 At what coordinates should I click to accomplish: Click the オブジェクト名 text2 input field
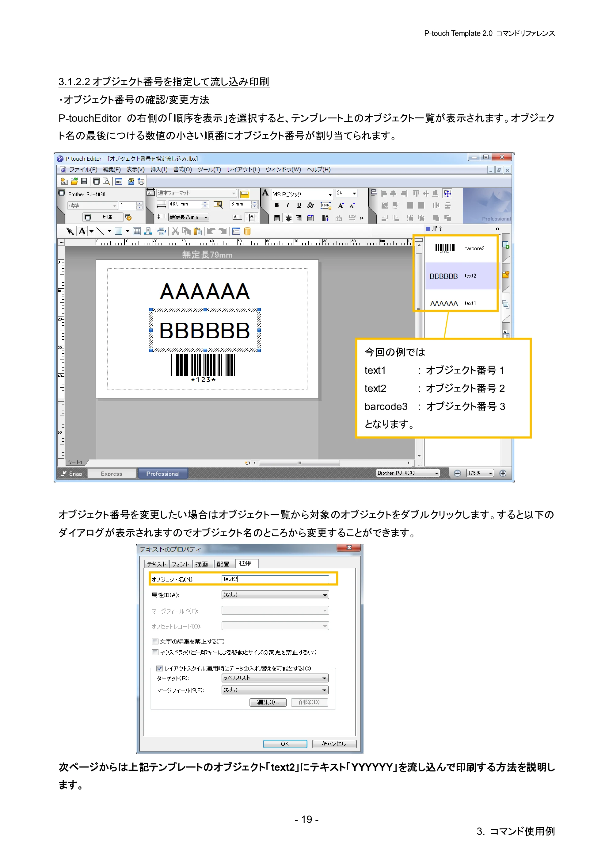coord(275,579)
